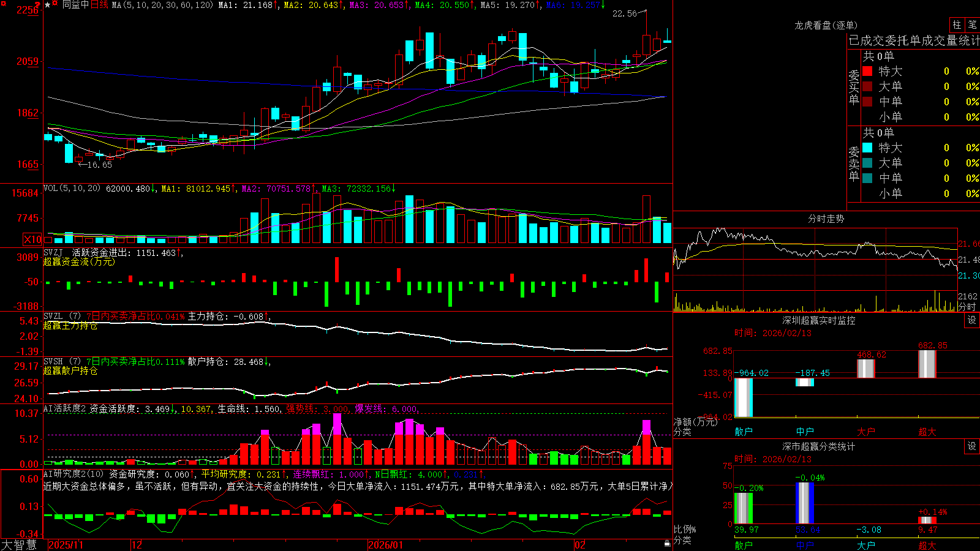Open the AI研究度2(10) indicator label
The image size is (980, 551).
[x=73, y=474]
